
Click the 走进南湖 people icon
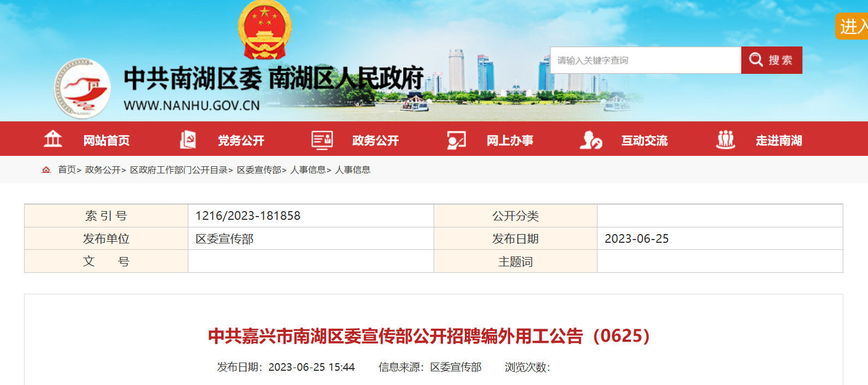pyautogui.click(x=725, y=140)
